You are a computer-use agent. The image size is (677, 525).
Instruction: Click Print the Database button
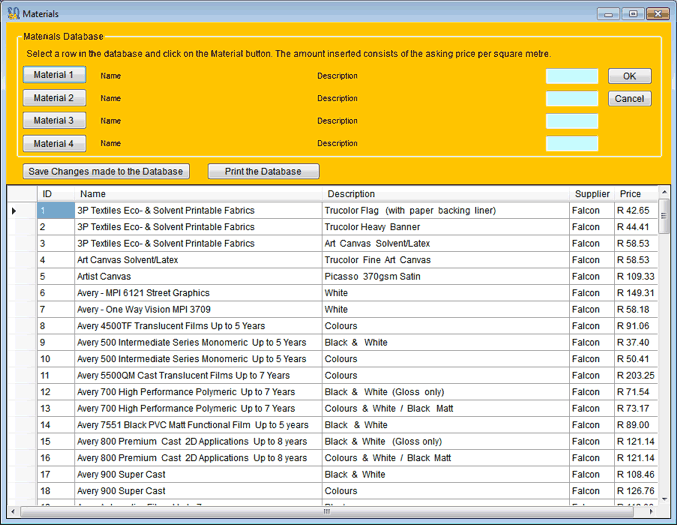263,171
